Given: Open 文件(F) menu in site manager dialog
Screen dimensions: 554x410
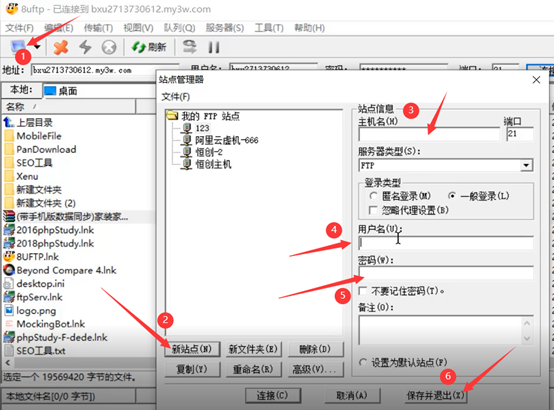Looking at the screenshot, I should pos(176,96).
